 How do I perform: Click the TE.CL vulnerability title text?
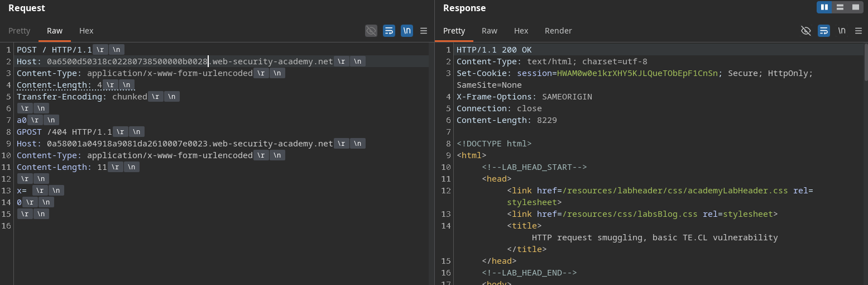pos(655,237)
